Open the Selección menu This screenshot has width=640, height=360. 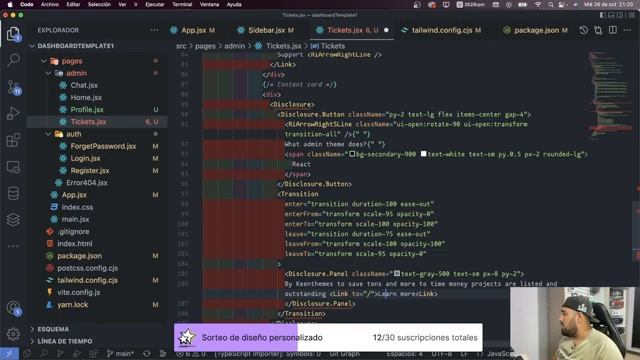(x=99, y=4)
